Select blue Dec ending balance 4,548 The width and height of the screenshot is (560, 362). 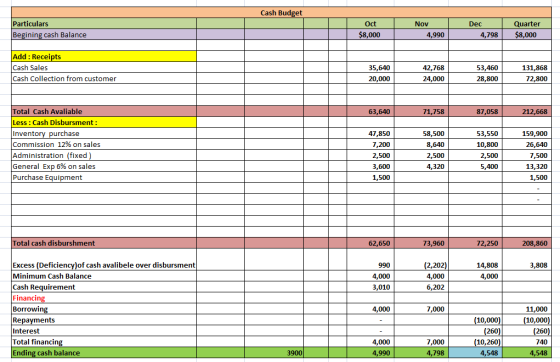(x=475, y=353)
